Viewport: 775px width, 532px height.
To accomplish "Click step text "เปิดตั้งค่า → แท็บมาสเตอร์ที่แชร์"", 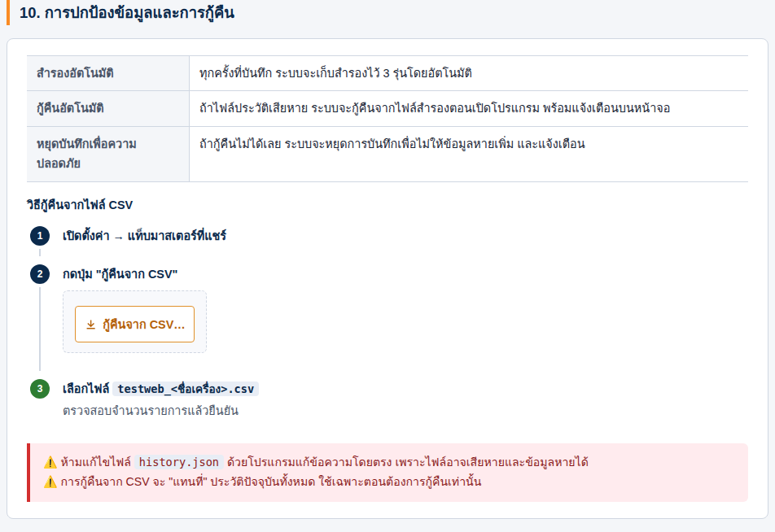I will pyautogui.click(x=144, y=236).
